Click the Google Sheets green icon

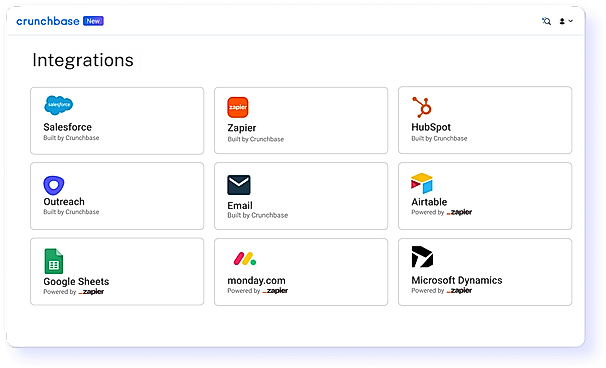tap(54, 261)
